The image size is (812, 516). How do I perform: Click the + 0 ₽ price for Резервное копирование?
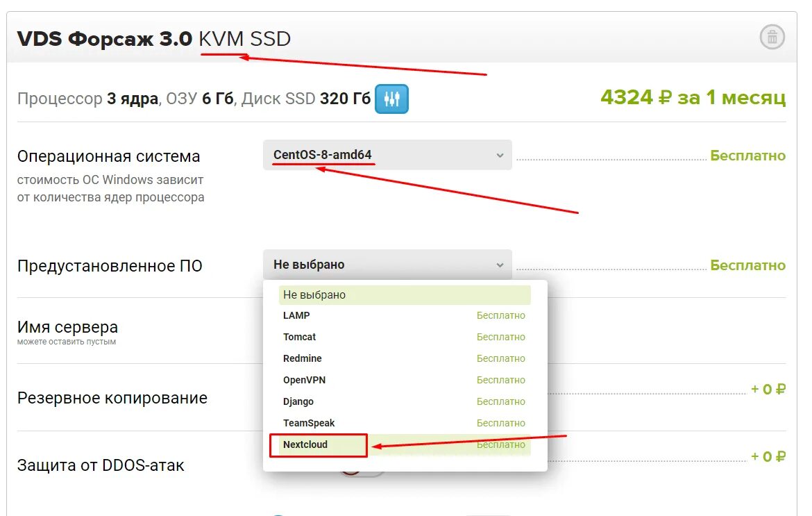[x=768, y=389]
